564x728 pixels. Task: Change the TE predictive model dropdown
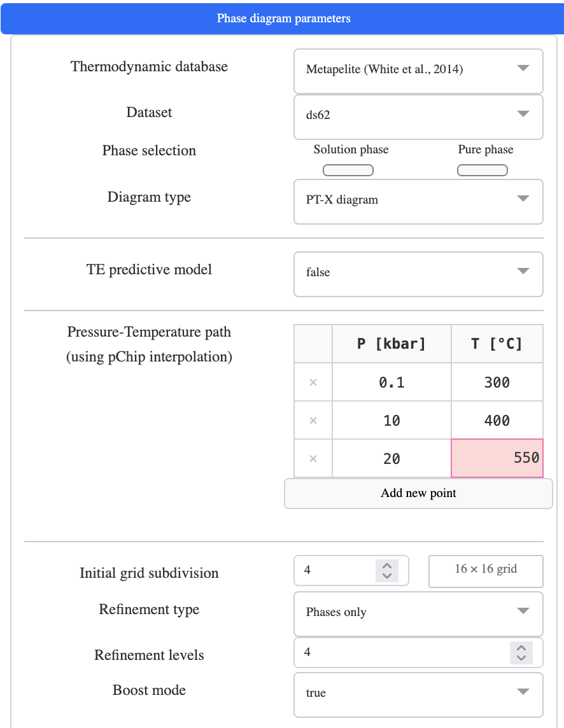pos(418,274)
